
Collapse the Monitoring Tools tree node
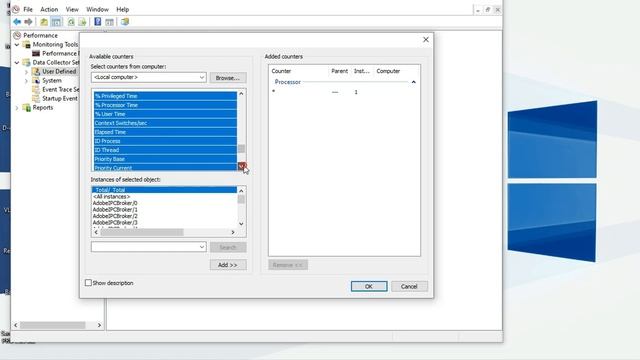17,44
